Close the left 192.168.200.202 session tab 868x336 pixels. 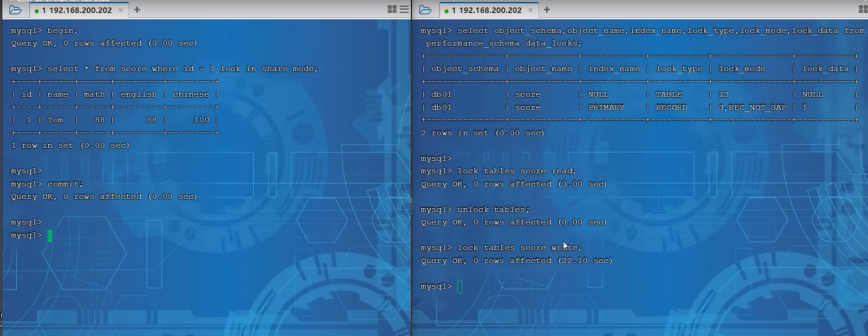tap(121, 10)
